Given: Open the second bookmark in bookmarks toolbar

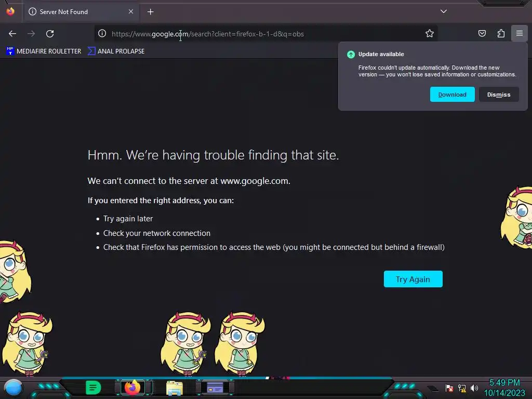Looking at the screenshot, I should (116, 51).
